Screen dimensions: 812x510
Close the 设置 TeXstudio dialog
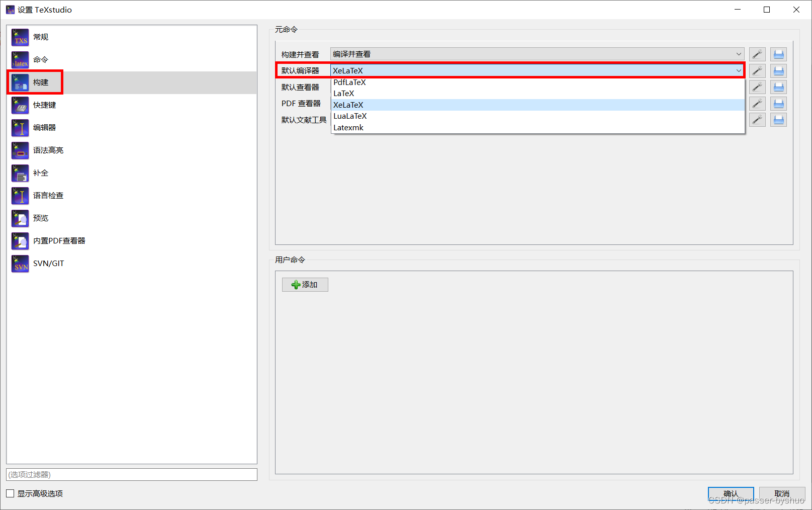pos(796,10)
